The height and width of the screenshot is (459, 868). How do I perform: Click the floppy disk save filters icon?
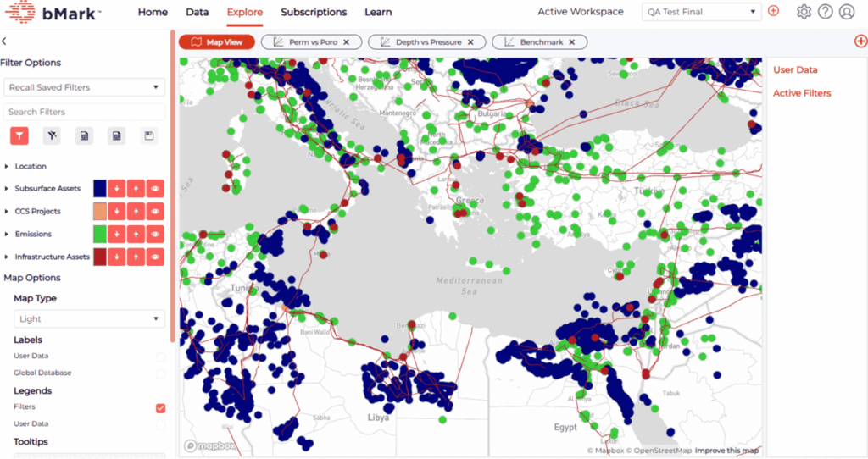149,135
